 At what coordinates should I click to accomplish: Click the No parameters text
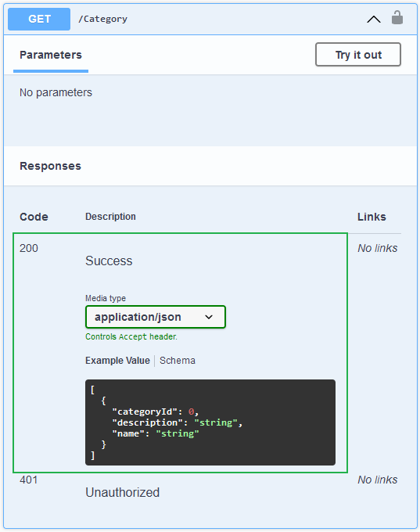pos(56,92)
